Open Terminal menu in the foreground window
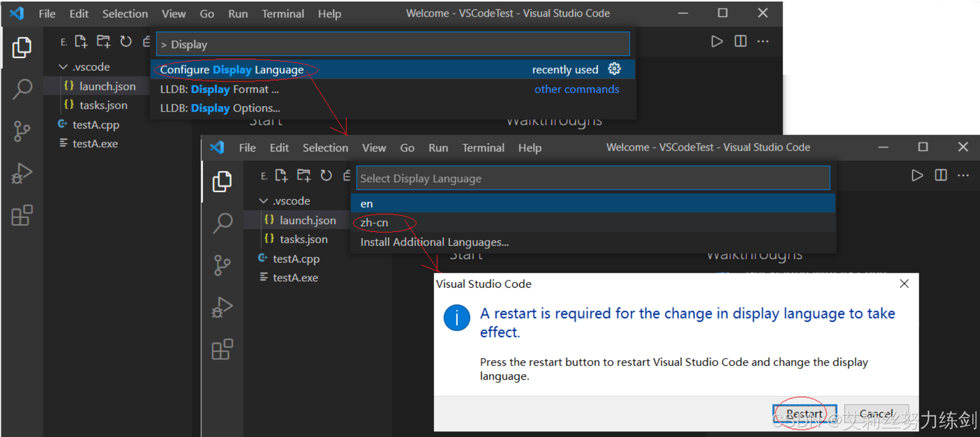 (x=483, y=148)
